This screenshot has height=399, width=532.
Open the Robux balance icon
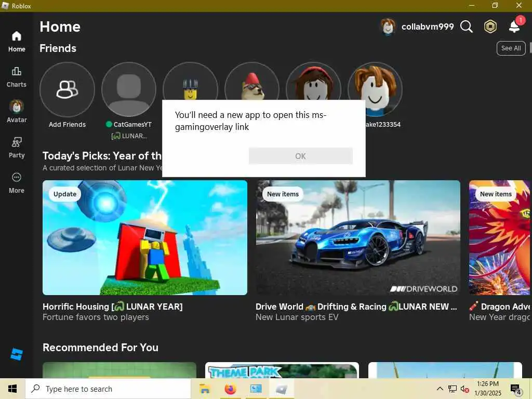(490, 26)
